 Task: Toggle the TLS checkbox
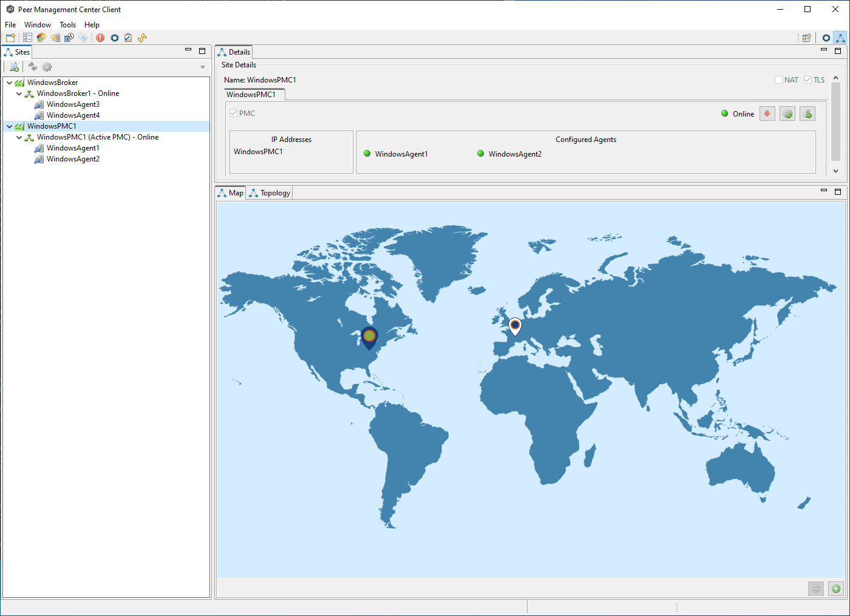tap(807, 80)
